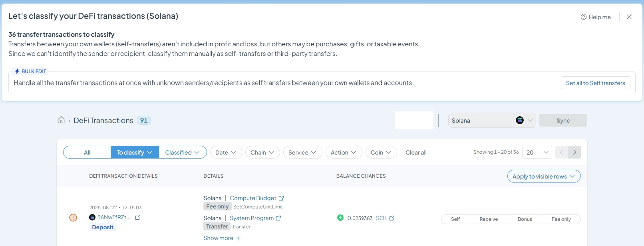Image resolution: width=644 pixels, height=246 pixels.
Task: Open transaction hash 56NwTfRZt link
Action: pyautogui.click(x=113, y=217)
